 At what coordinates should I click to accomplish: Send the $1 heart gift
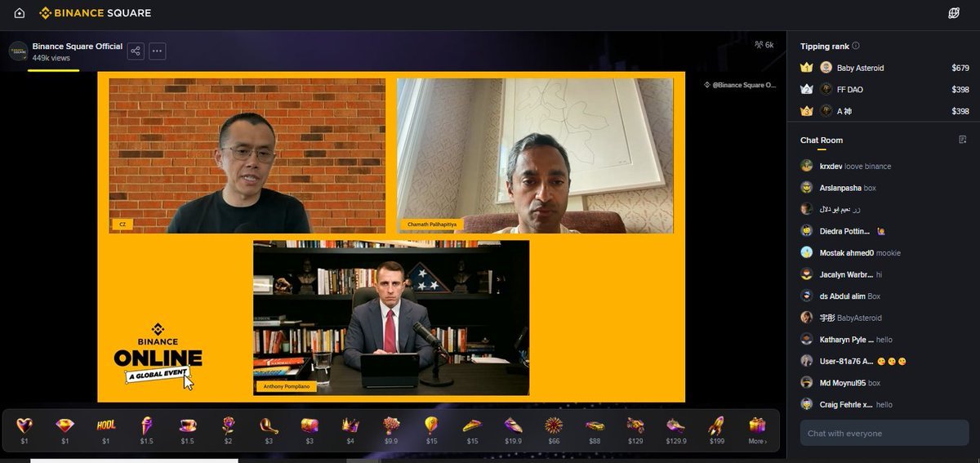[24, 430]
